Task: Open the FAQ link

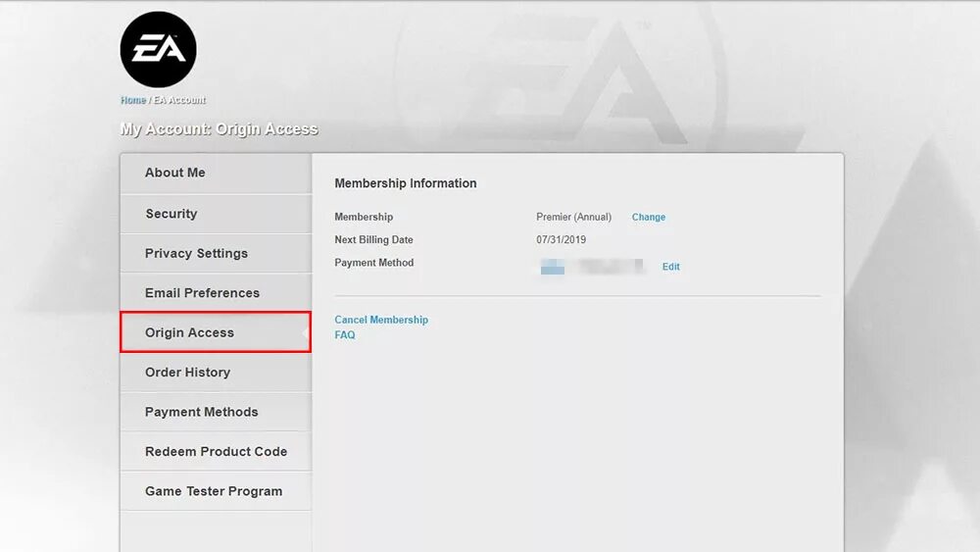Action: (344, 335)
